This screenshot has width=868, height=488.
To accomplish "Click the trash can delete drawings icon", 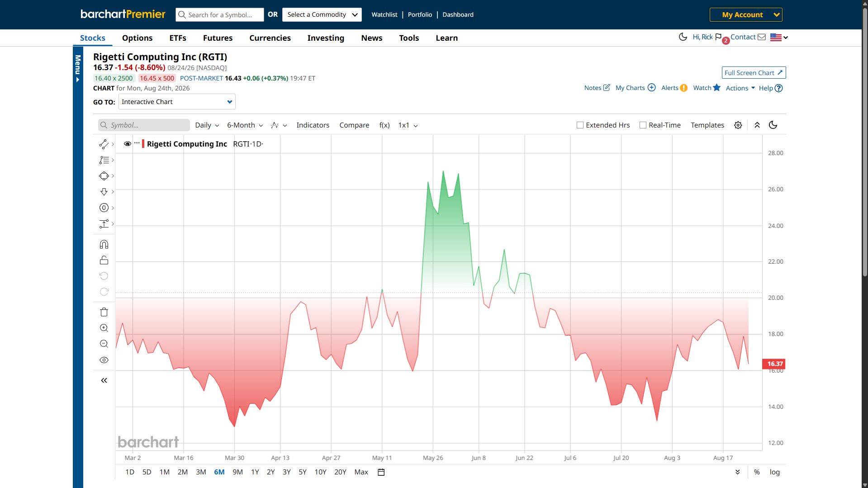I will coord(104,312).
